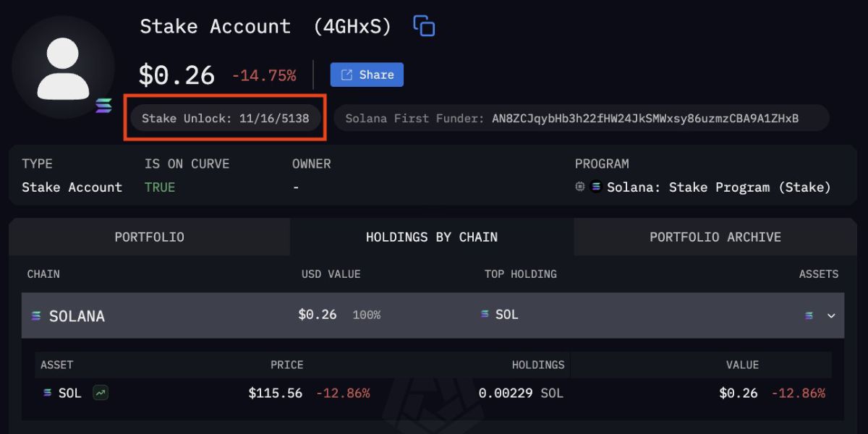Click the Solana logo in SOLANA row
This screenshot has width=868, height=434.
(36, 316)
